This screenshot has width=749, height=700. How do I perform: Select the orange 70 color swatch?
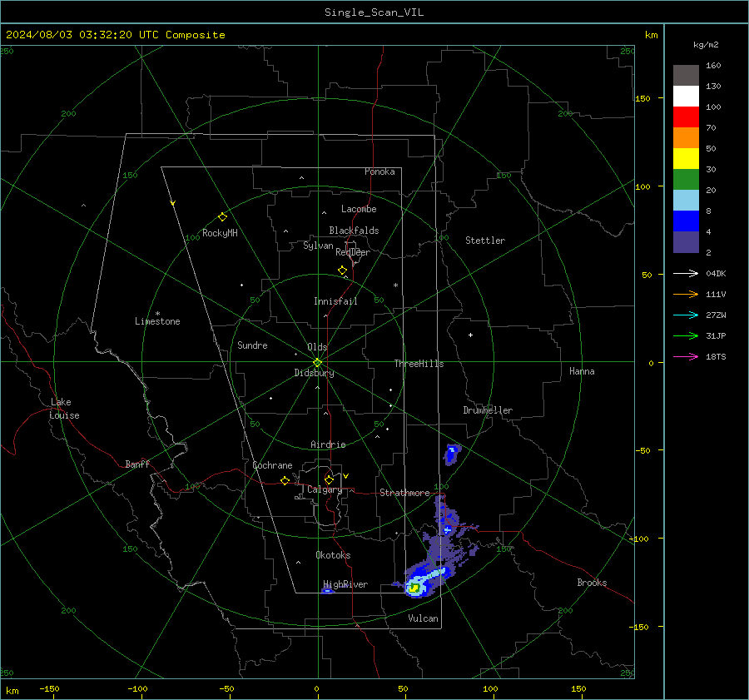[x=686, y=137]
